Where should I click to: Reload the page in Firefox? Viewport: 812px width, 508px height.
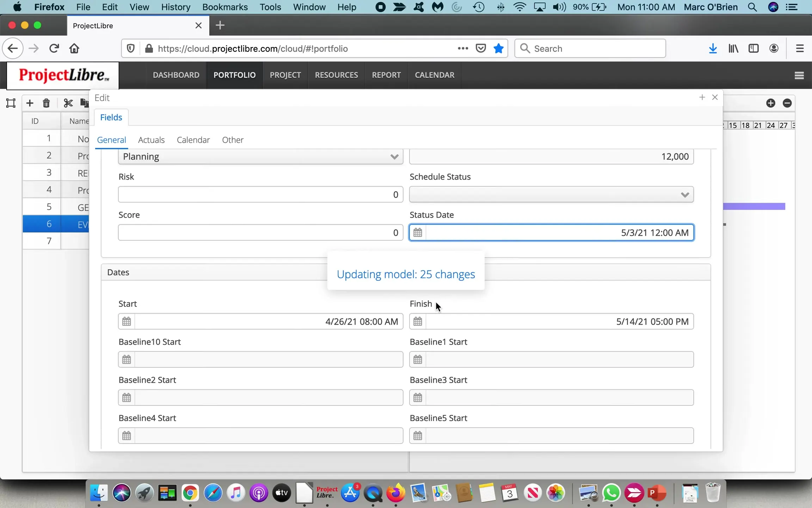pos(54,48)
